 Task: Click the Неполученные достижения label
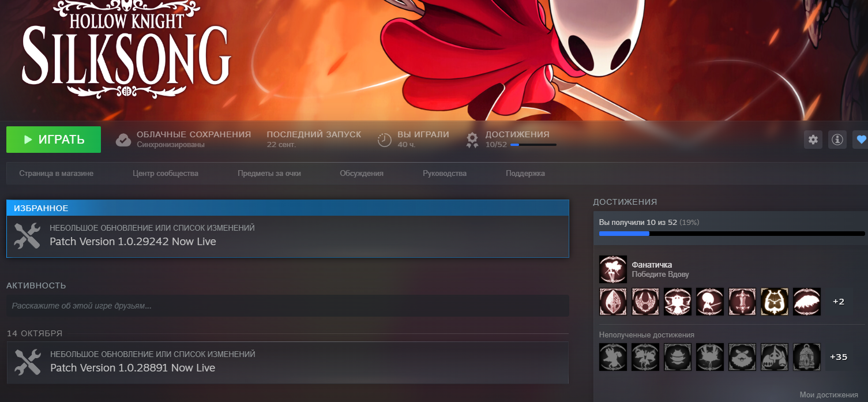[x=647, y=335]
